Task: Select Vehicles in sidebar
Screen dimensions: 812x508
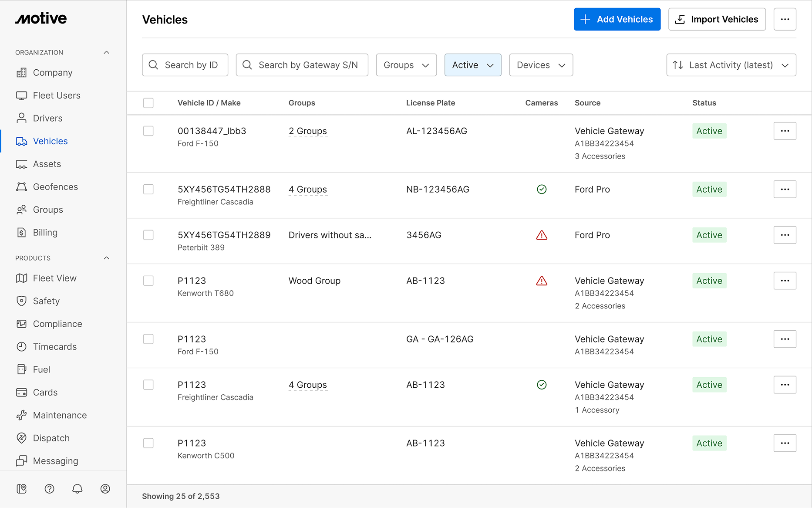Action: click(x=51, y=141)
